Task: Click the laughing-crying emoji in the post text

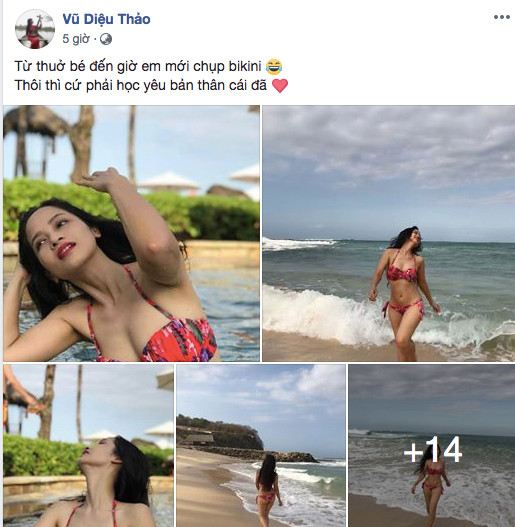Action: click(x=274, y=67)
